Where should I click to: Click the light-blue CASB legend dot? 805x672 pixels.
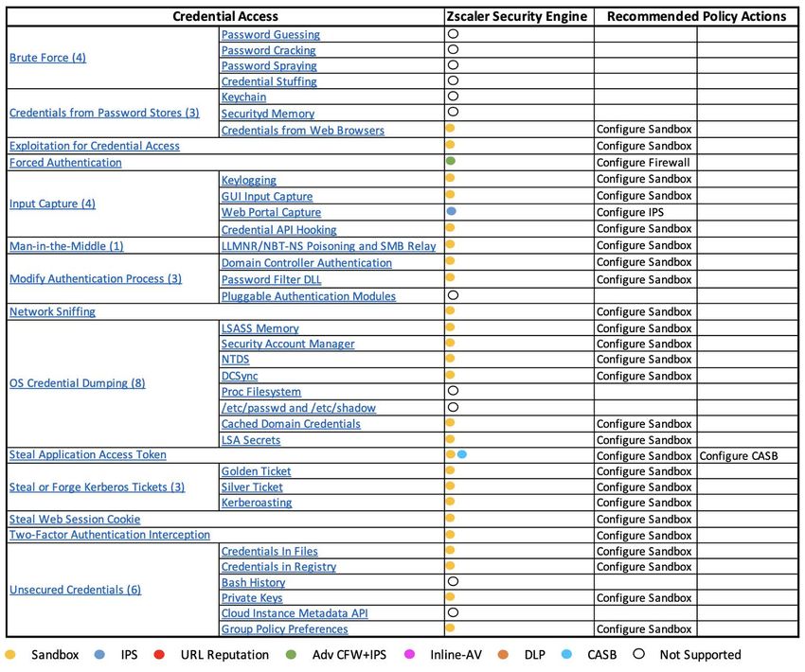tap(566, 655)
